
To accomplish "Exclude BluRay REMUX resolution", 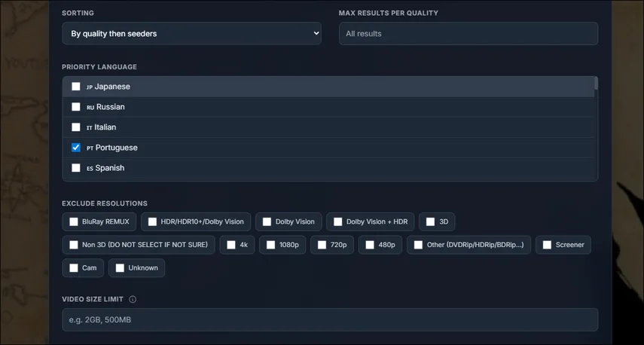I will [74, 221].
